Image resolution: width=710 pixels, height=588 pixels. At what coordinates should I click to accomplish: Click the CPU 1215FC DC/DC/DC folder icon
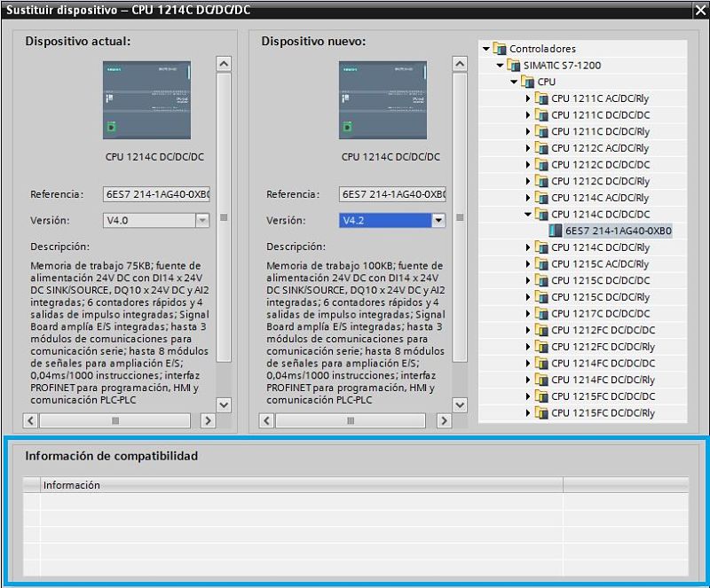tap(541, 396)
